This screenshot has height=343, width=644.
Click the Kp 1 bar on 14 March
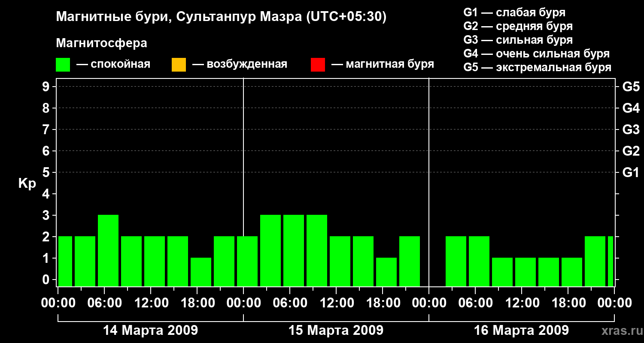[201, 272]
